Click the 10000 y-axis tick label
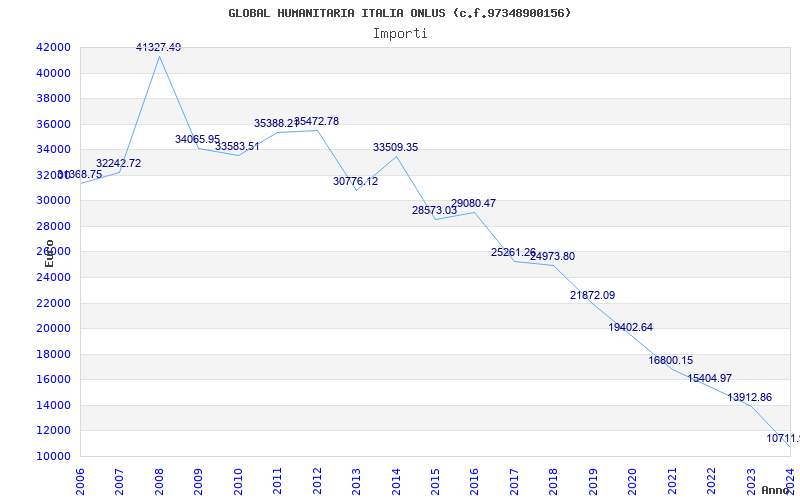Image resolution: width=800 pixels, height=500 pixels. [x=53, y=456]
